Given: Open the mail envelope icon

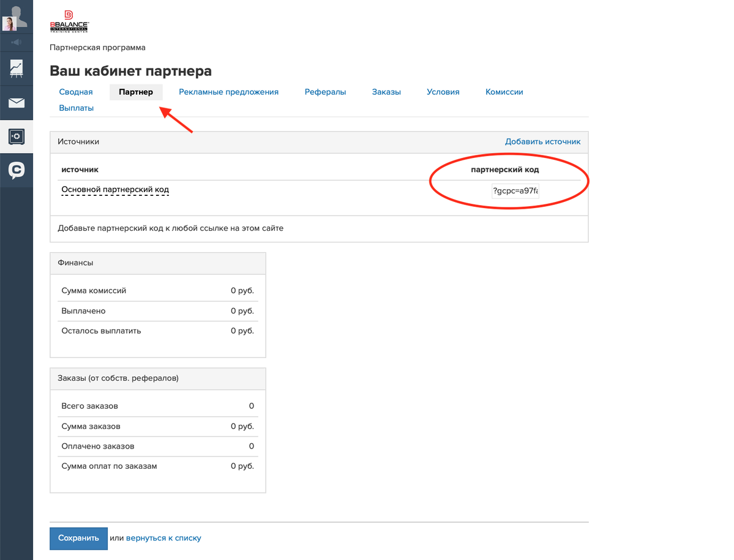Looking at the screenshot, I should tap(17, 102).
